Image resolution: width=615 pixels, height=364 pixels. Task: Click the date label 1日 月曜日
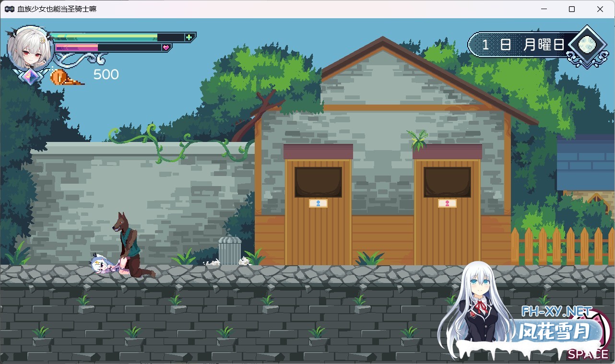[x=524, y=45]
